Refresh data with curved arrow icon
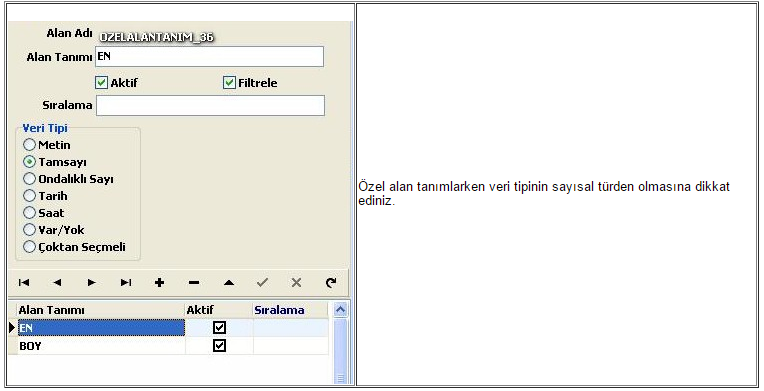 coord(331,282)
